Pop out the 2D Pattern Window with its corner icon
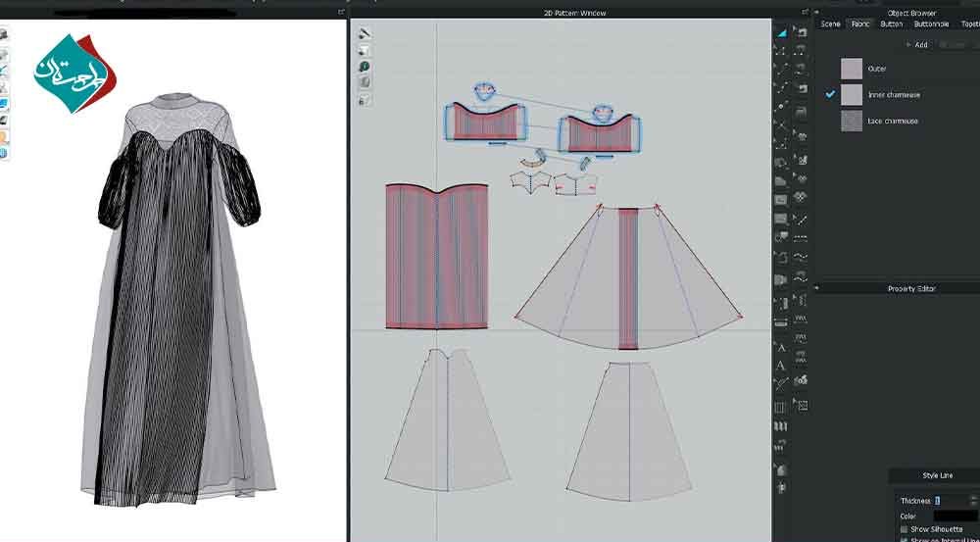This screenshot has height=542, width=980. point(805,12)
